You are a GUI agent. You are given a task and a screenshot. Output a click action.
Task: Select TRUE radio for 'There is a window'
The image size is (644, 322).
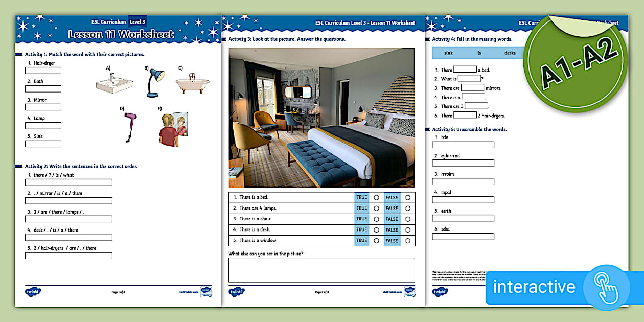click(x=377, y=241)
